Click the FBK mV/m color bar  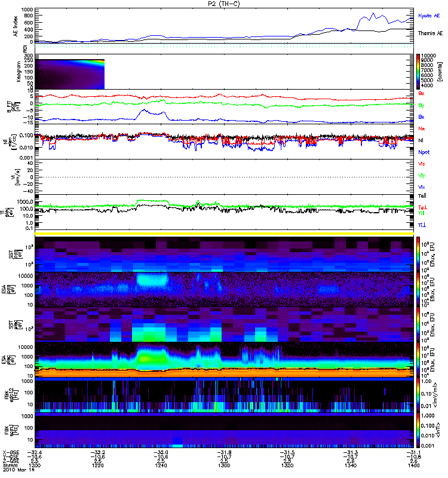pos(418,395)
